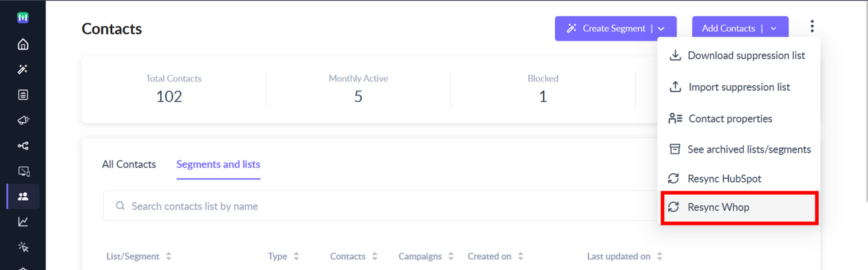Open the magic wand sidebar icon

[x=23, y=70]
